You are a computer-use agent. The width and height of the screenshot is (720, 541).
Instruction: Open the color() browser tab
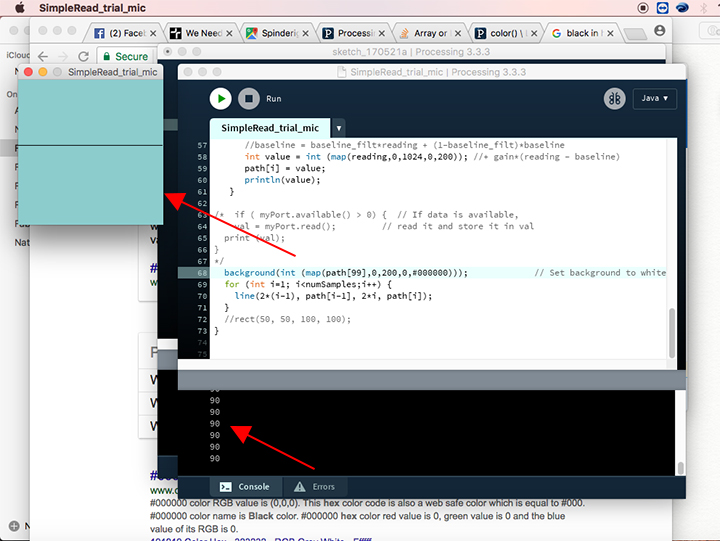tap(506, 33)
